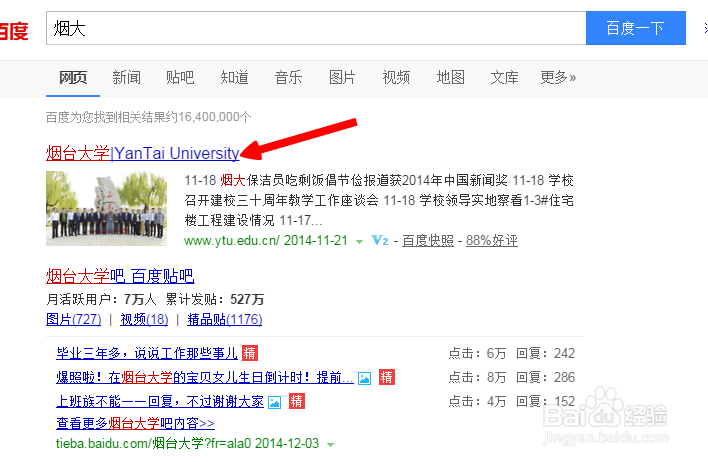The width and height of the screenshot is (708, 462).
Task: Expand the 更多» menu
Action: click(558, 77)
